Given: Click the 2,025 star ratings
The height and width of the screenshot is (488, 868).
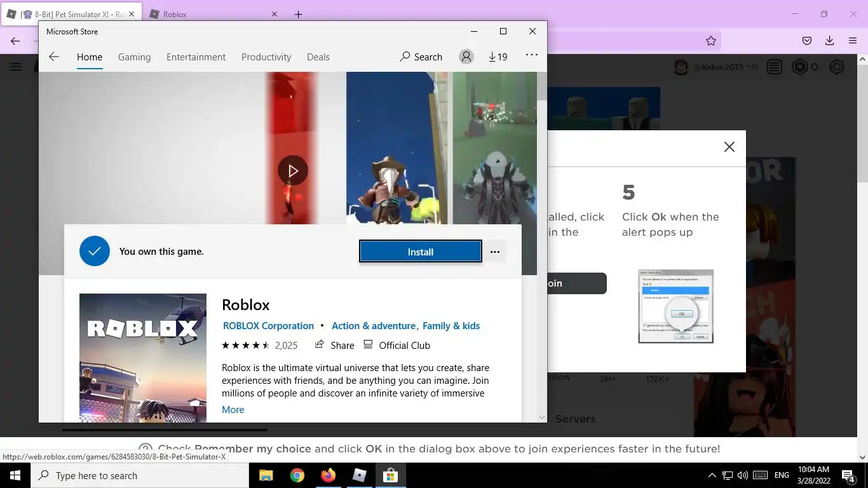Looking at the screenshot, I should pos(259,345).
